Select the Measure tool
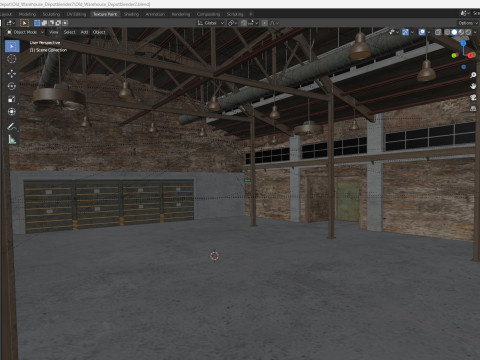Screen dimensions: 480x360 [x=12, y=139]
